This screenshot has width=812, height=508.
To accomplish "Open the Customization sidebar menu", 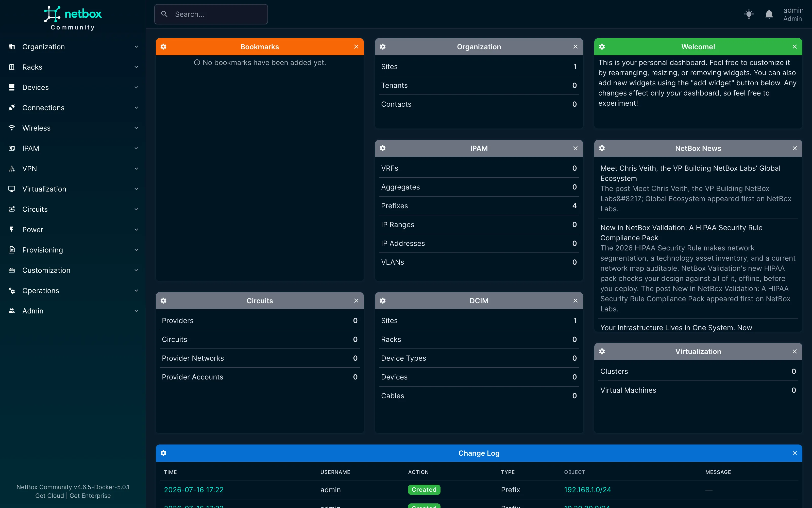I will click(x=73, y=271).
